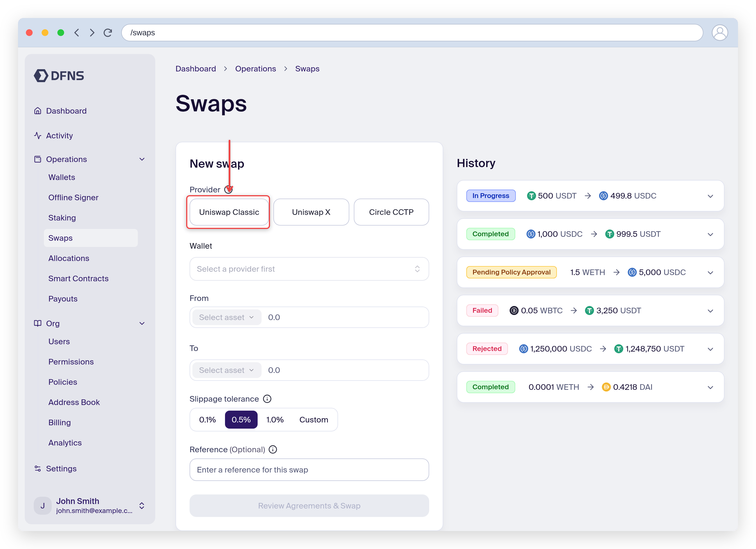
Task: Expand the 1,000 USDC Completed row
Action: [710, 234]
